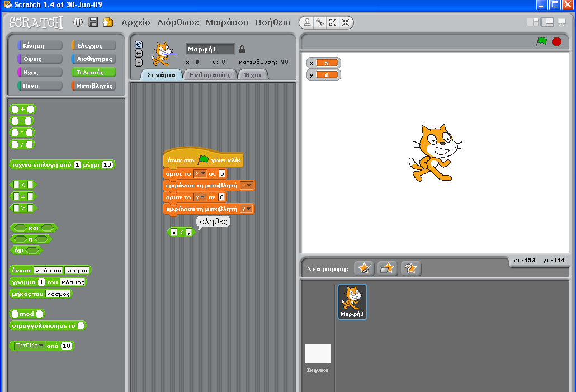This screenshot has width=576, height=392.
Task: Switch to full stage view
Action: click(547, 22)
